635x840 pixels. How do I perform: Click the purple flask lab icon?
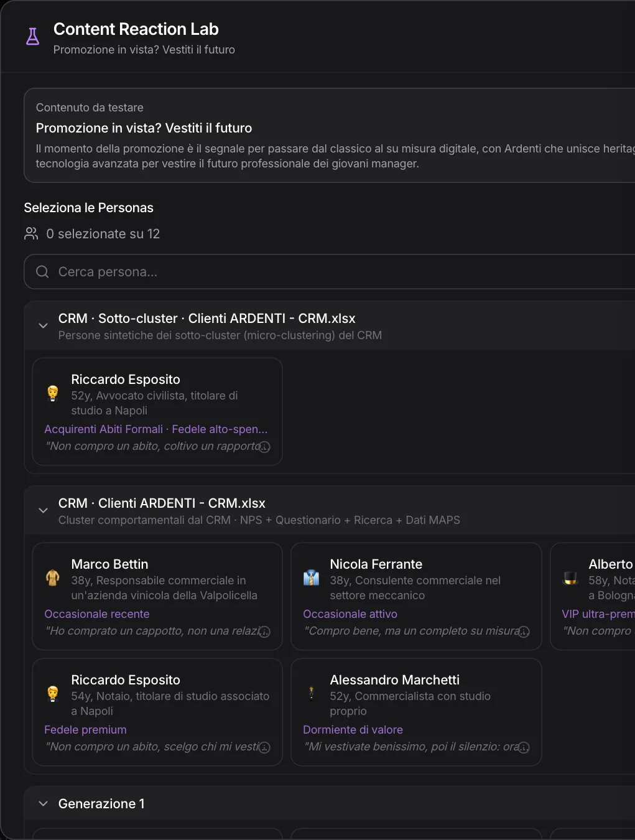(33, 37)
